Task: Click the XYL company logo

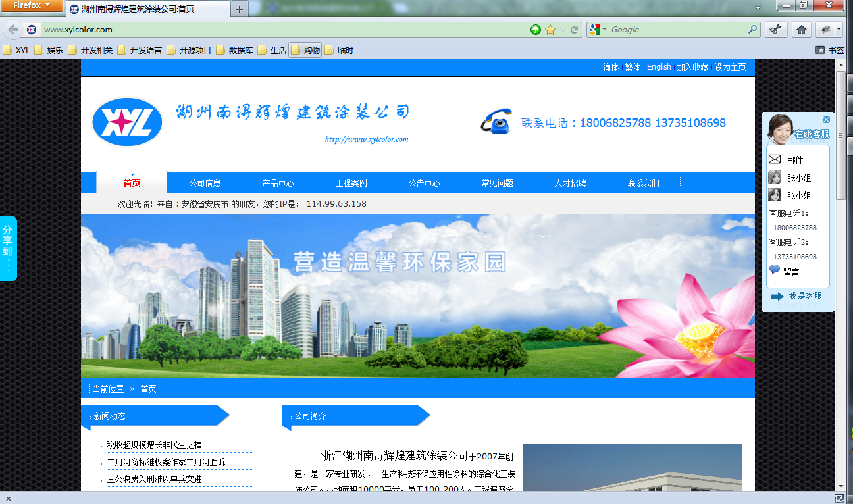Action: 127,122
